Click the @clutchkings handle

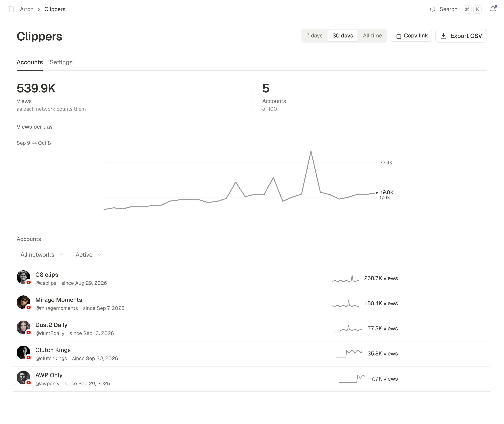click(51, 358)
